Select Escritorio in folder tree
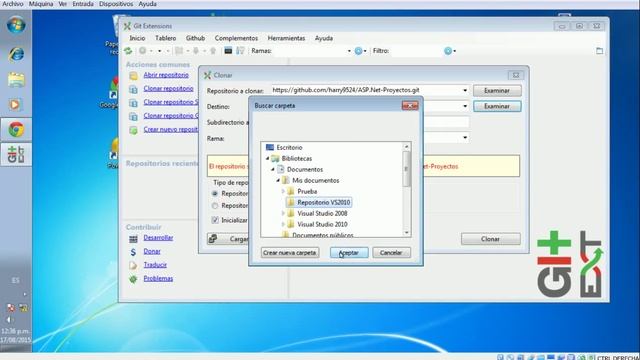640x360 pixels. tap(289, 147)
